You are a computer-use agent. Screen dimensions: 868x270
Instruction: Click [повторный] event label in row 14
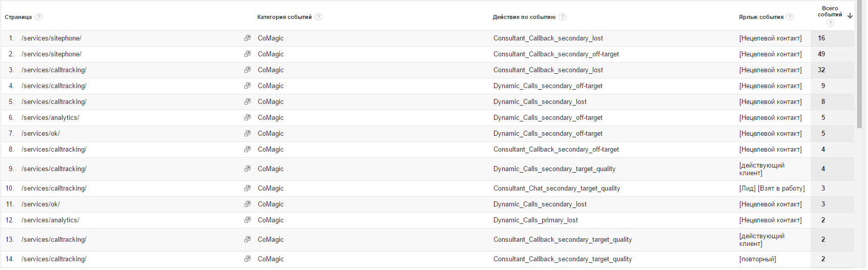(x=757, y=259)
